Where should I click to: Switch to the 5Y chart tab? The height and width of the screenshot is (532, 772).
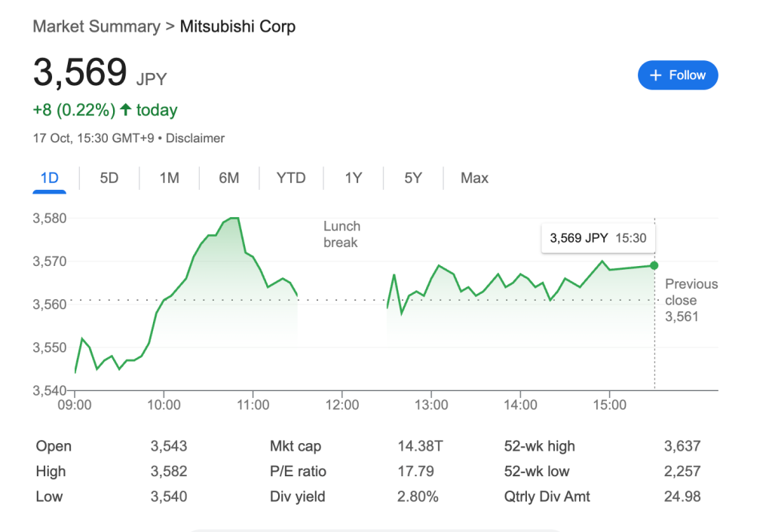pyautogui.click(x=413, y=179)
